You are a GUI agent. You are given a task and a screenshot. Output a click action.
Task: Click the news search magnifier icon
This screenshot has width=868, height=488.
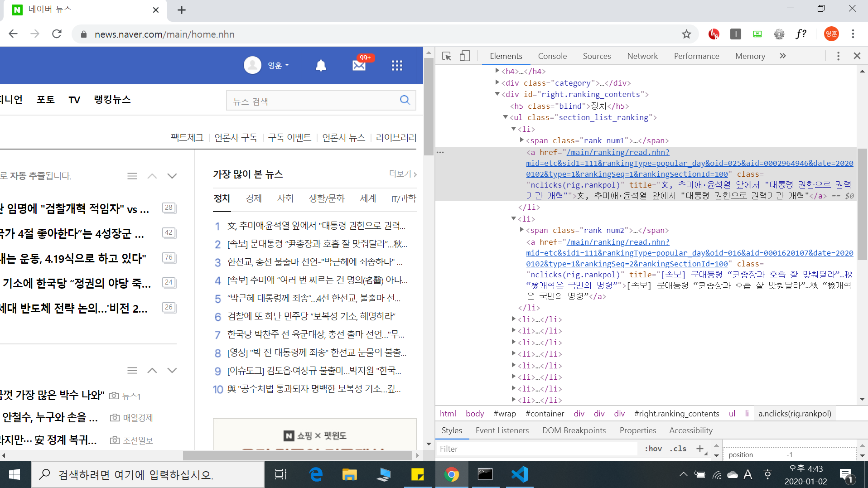[404, 100]
